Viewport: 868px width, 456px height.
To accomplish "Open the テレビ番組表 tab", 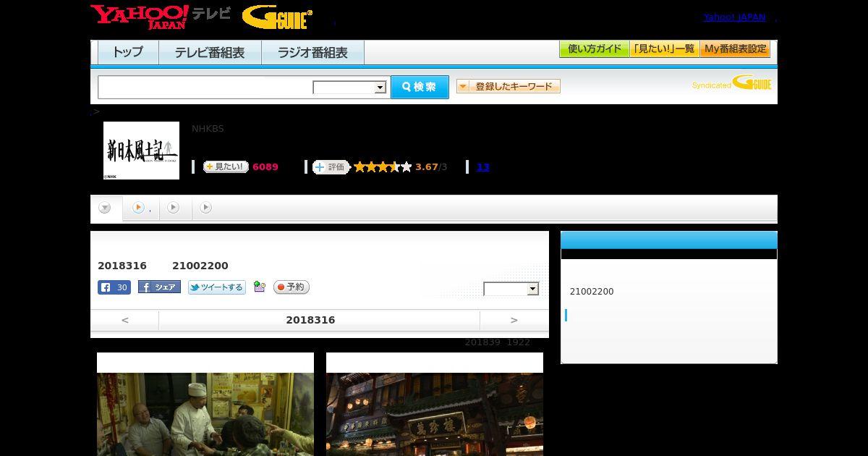I will click(x=210, y=52).
